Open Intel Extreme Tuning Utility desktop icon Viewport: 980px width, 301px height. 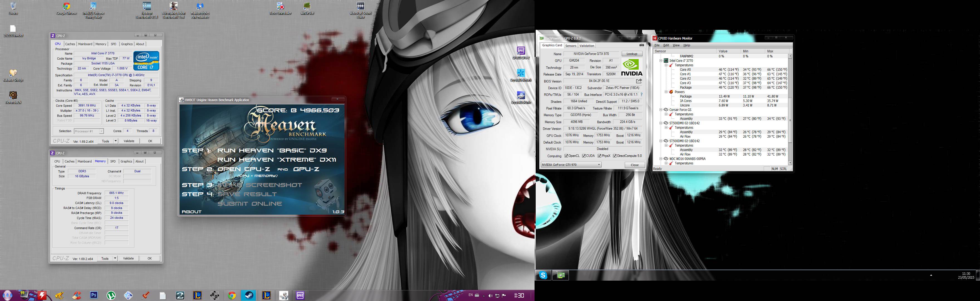[x=93, y=10]
